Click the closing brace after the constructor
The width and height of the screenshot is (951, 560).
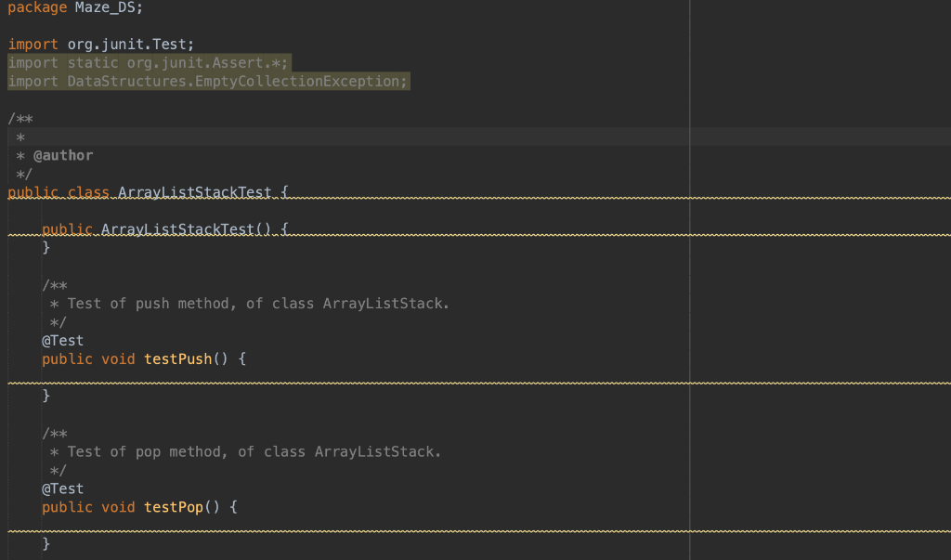[x=45, y=247]
